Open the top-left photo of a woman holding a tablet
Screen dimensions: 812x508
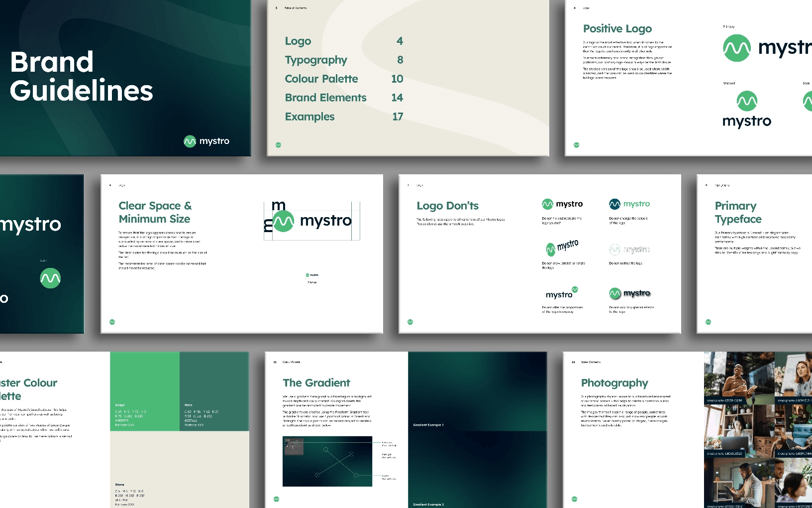pos(739,378)
